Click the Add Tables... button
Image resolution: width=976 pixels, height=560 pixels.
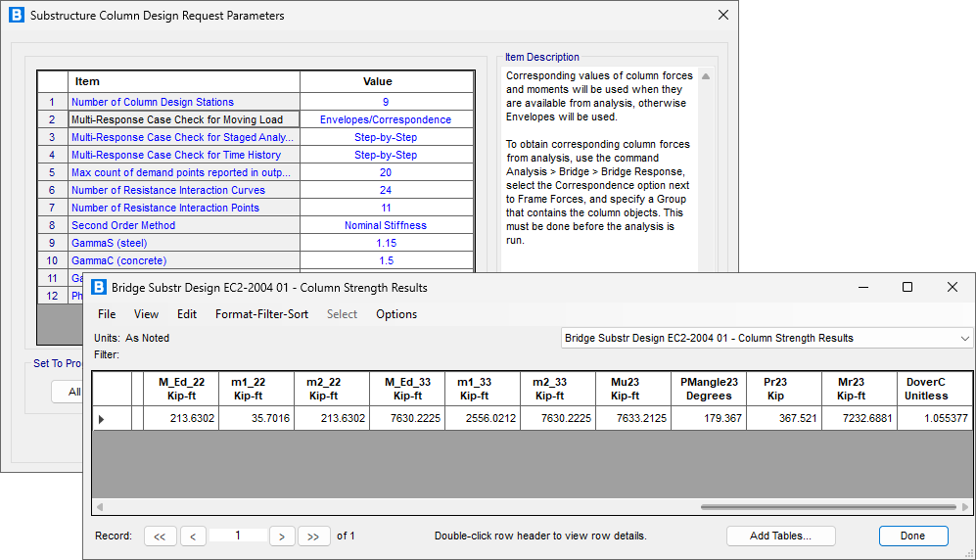780,536
